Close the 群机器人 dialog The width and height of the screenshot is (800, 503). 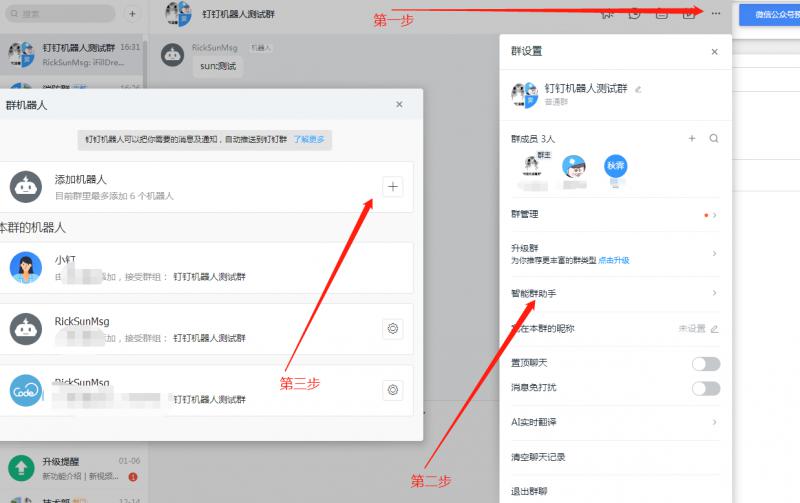pos(399,105)
